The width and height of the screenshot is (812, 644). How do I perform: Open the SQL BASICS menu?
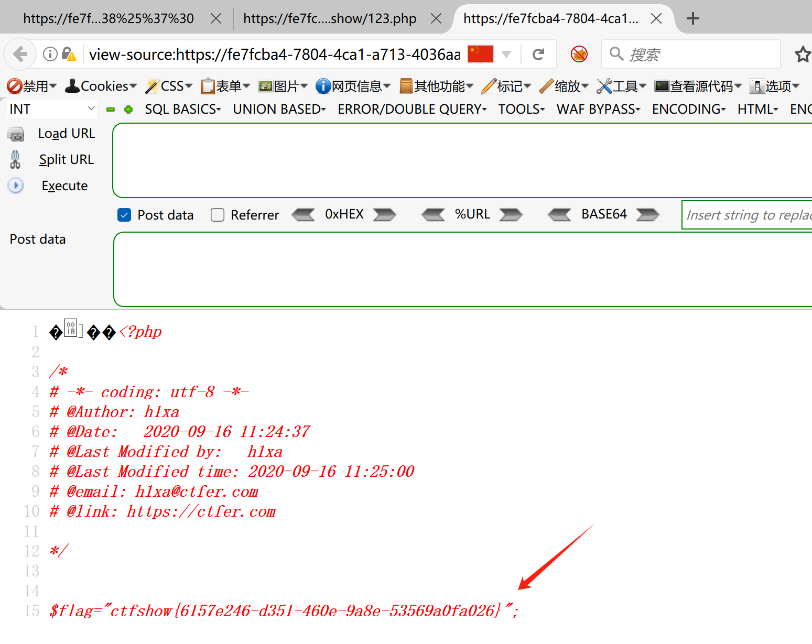pos(182,109)
